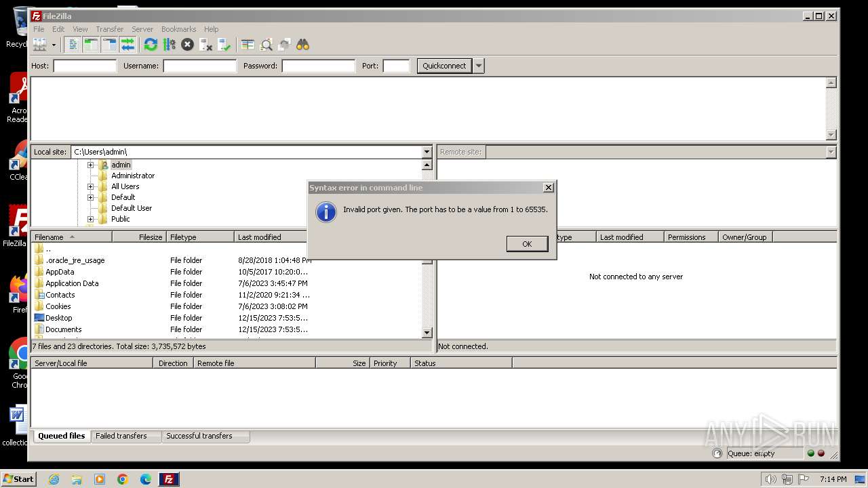The width and height of the screenshot is (868, 488).
Task: Select Default User in the local tree
Action: [132, 208]
